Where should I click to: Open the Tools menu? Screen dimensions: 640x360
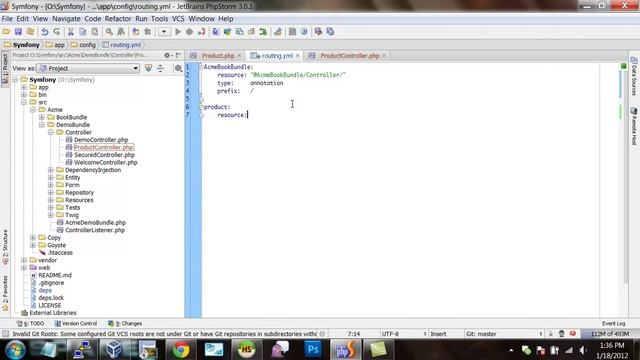[159, 19]
